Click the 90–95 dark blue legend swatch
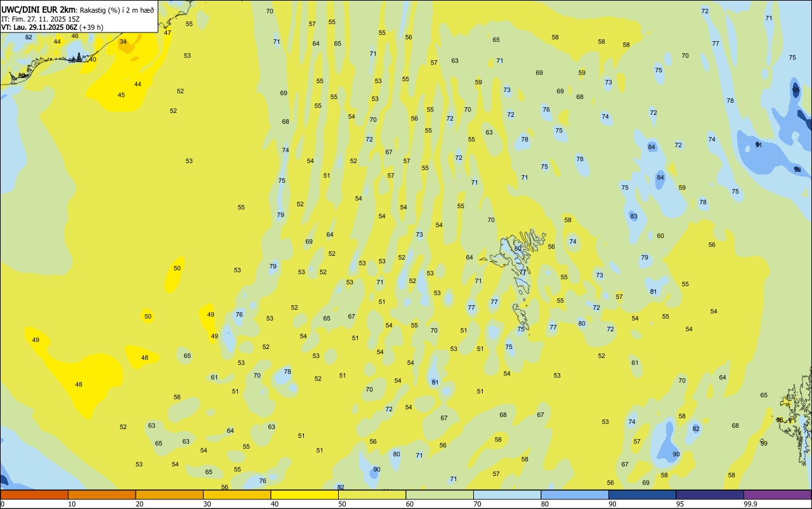This screenshot has height=509, width=812. [x=642, y=494]
